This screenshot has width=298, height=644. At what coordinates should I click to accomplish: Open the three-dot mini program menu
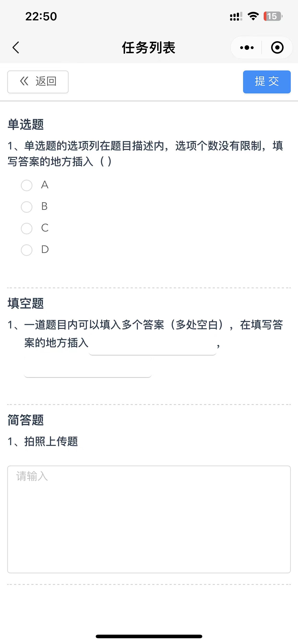(x=247, y=47)
